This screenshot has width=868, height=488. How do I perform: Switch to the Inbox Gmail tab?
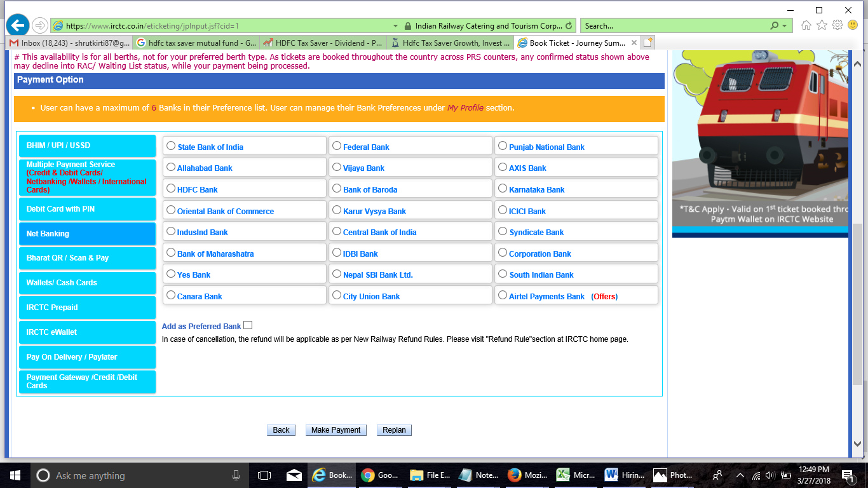coord(69,43)
